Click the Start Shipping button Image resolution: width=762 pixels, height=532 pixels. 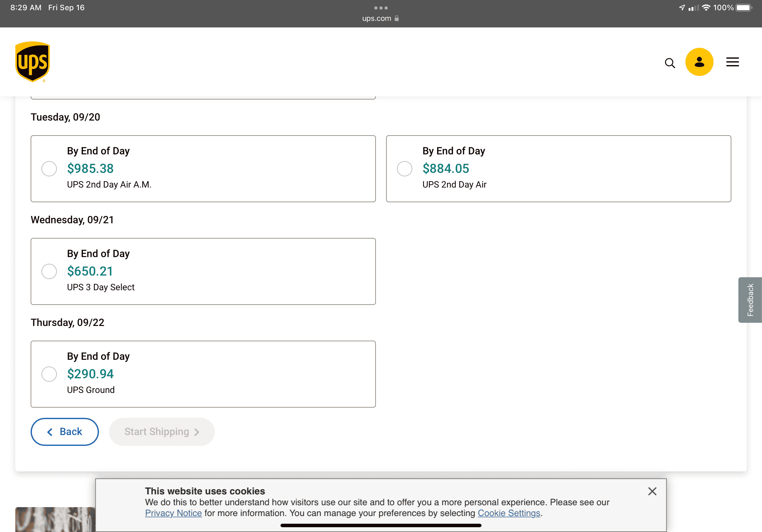tap(162, 432)
